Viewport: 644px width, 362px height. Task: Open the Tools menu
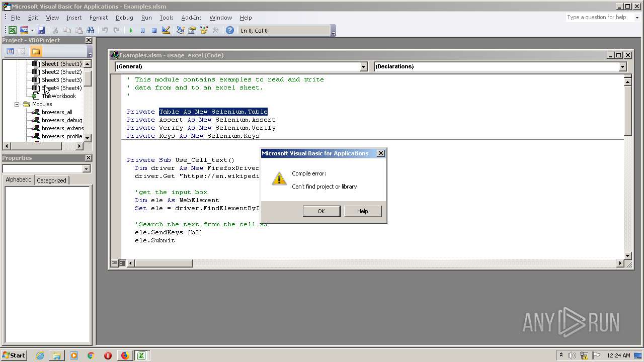167,18
